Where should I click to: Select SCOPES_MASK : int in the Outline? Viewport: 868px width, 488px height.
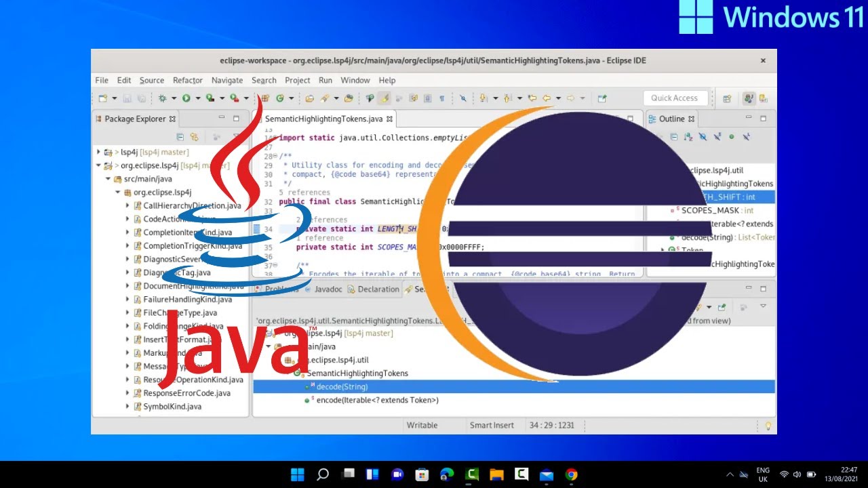[x=717, y=210]
